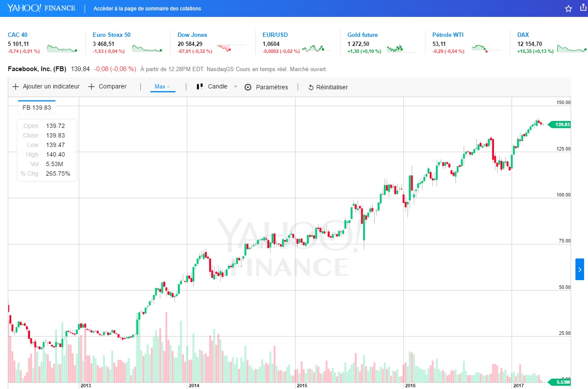Click the Gold future value 1 272,50
588x389 pixels.
(x=358, y=44)
